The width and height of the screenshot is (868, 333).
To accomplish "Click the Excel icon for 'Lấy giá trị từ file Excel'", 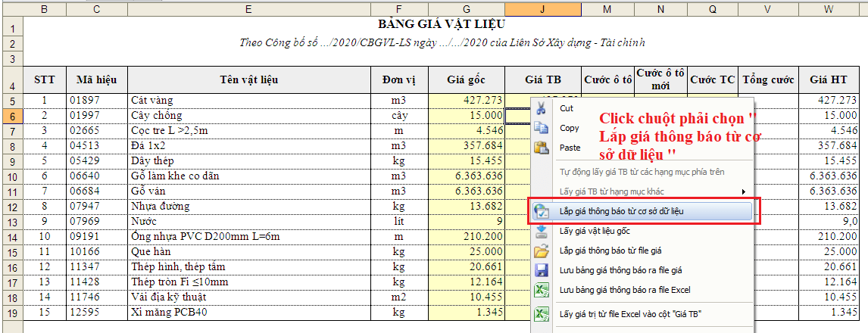I will pyautogui.click(x=541, y=313).
